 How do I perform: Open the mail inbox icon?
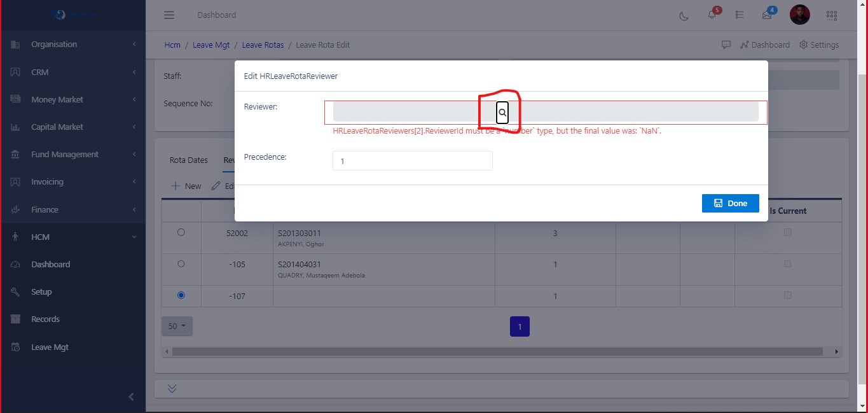click(767, 15)
